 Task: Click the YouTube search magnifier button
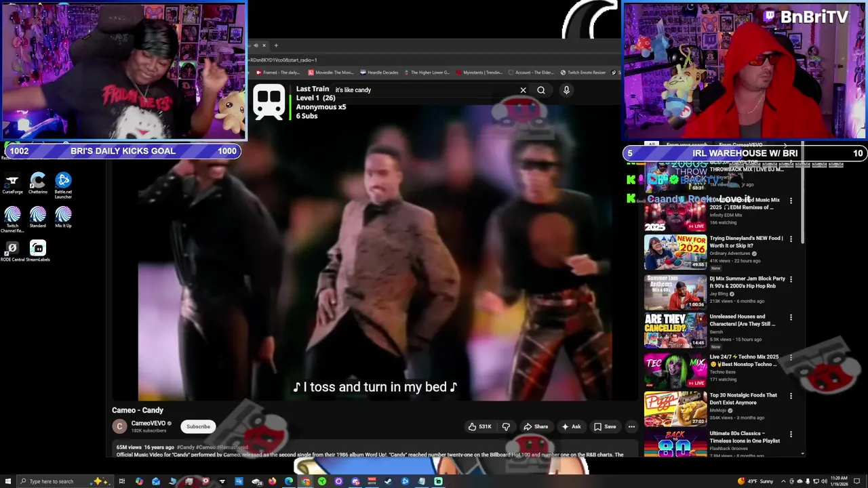coord(541,90)
